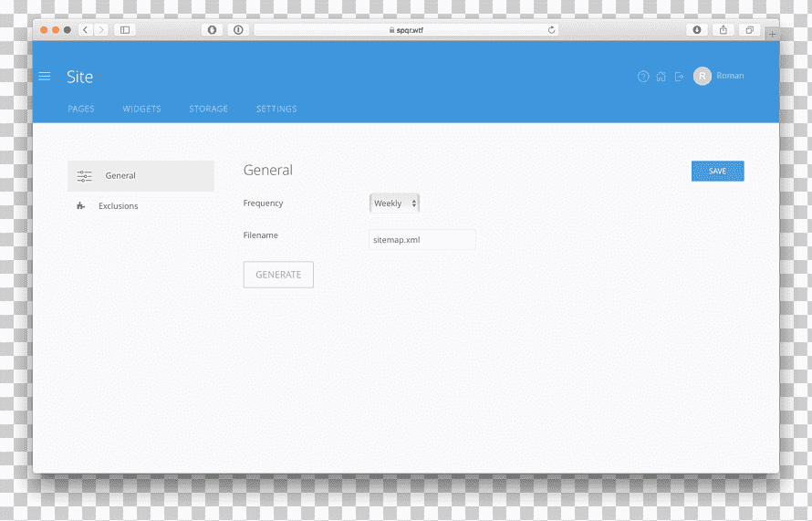Open the Weekly frequency dropdown
The image size is (812, 521).
click(394, 203)
